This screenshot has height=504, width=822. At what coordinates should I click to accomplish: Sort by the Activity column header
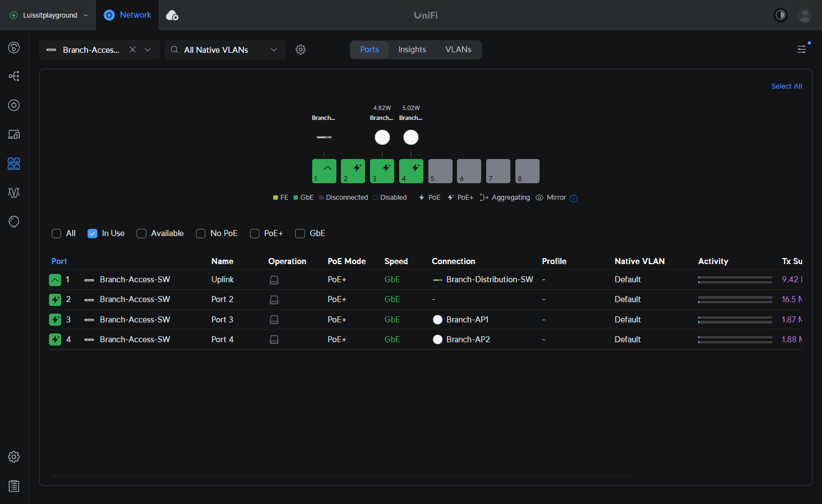click(714, 261)
